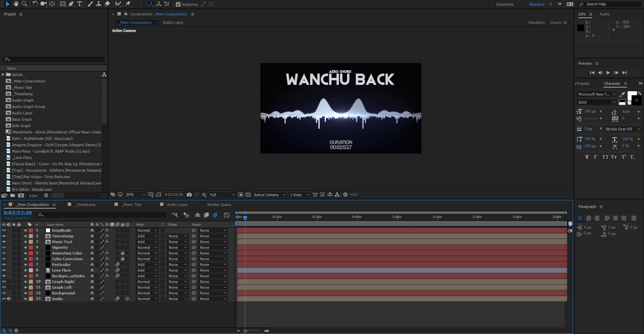Select the Clone Stamp tool

pos(99,4)
